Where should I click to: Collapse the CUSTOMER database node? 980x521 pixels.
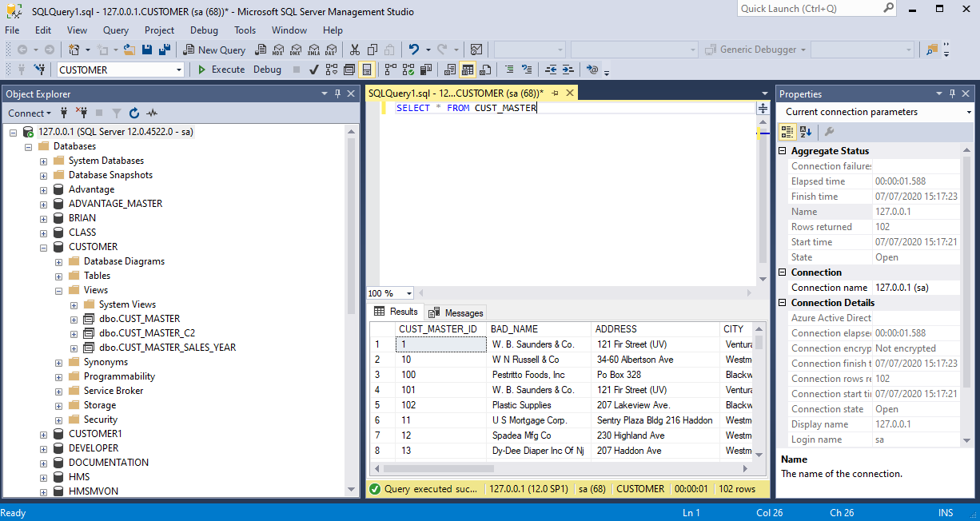point(44,247)
